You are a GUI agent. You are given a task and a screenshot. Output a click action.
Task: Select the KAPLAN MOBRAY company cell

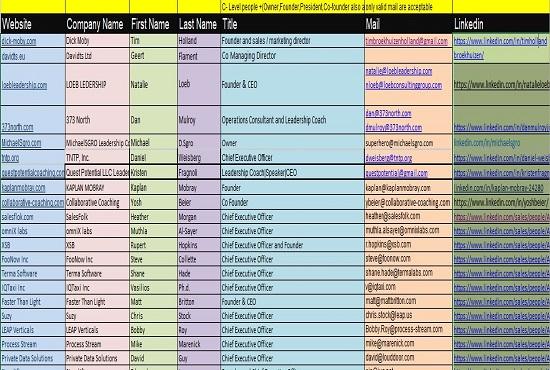tap(97, 188)
